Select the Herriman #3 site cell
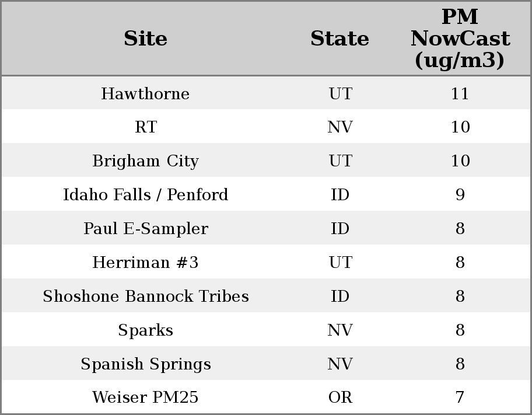Screen dimensions: 532x415 pos(145,263)
